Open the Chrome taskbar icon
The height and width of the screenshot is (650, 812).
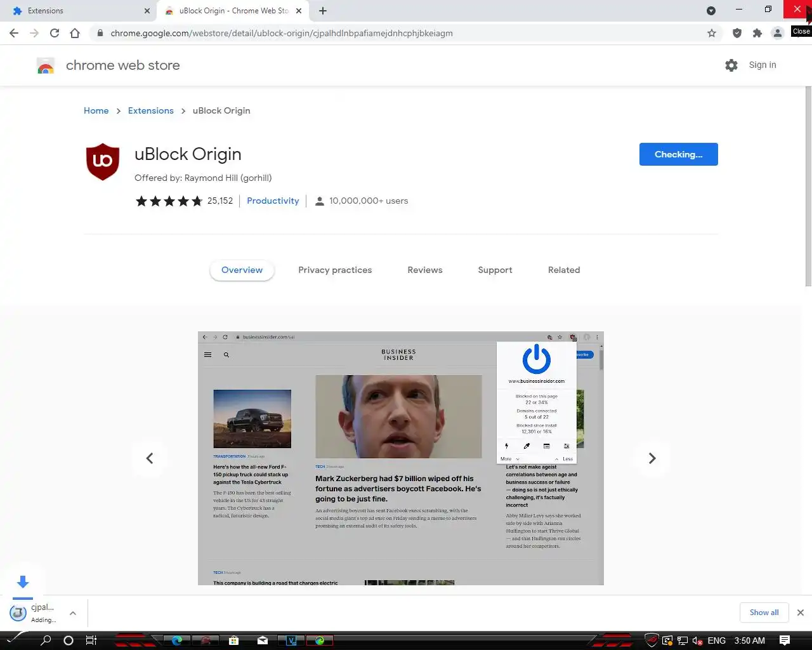click(x=320, y=640)
